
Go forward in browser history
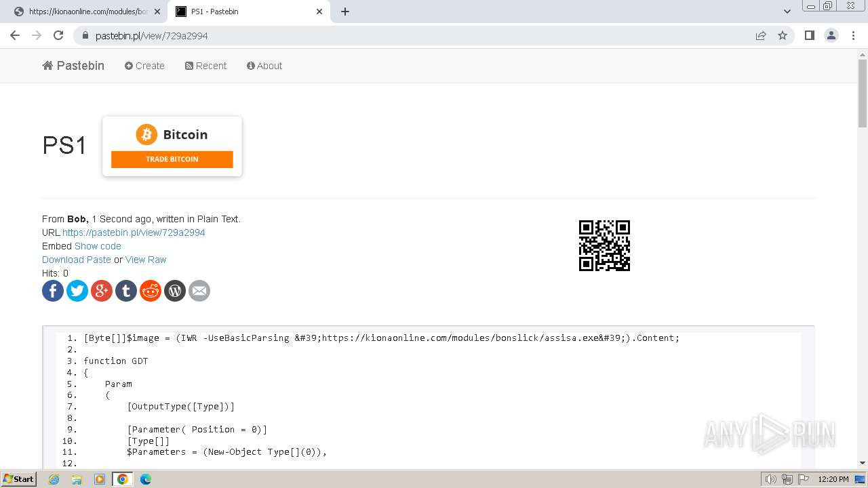point(37,35)
